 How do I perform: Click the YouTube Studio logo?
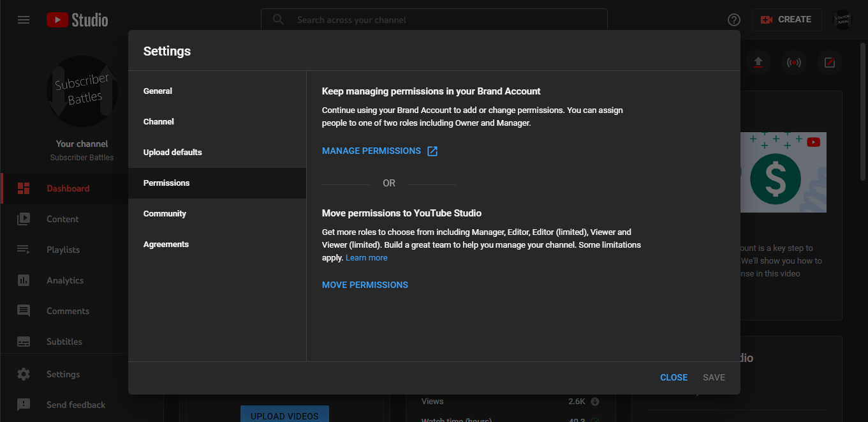(x=77, y=20)
